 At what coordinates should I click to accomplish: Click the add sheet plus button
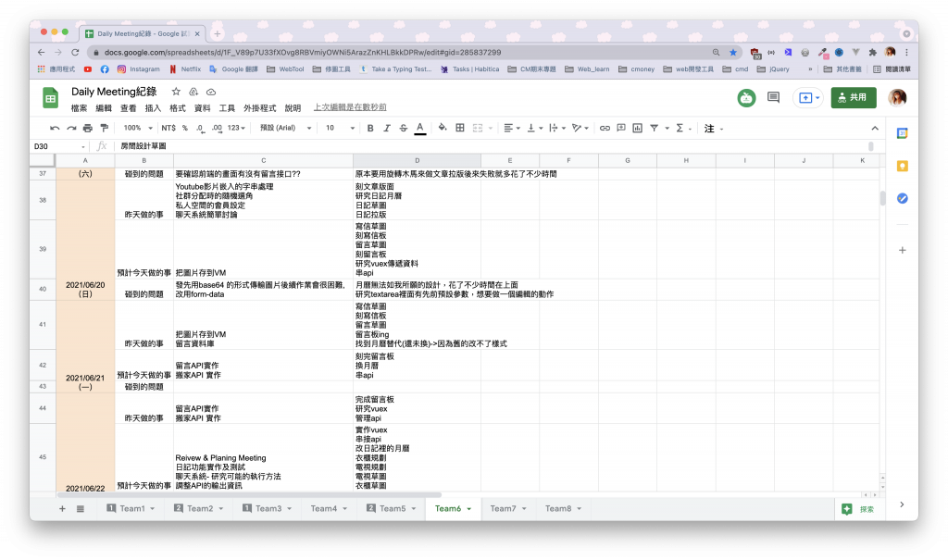(62, 508)
